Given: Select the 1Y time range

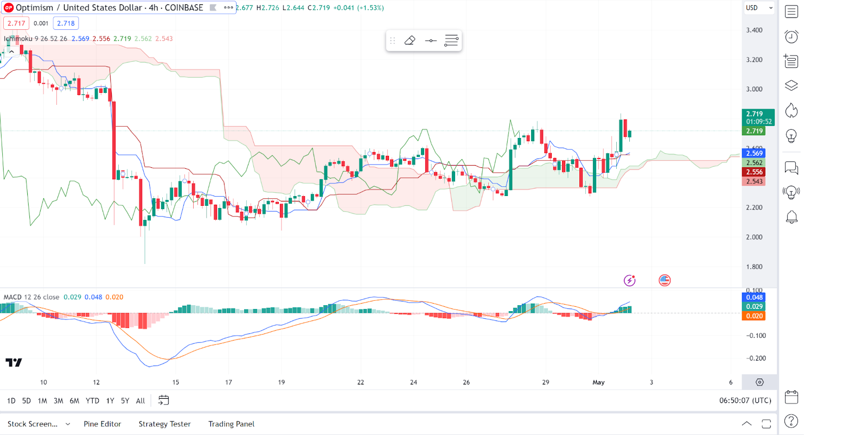Looking at the screenshot, I should pos(110,401).
